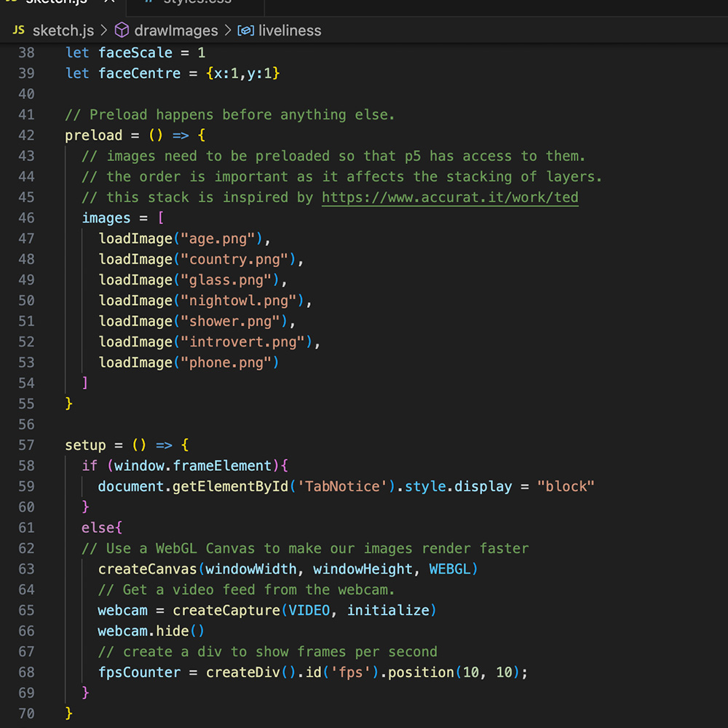The height and width of the screenshot is (728, 728).
Task: Open the liveliness breadcrumb dropdown
Action: [x=290, y=31]
